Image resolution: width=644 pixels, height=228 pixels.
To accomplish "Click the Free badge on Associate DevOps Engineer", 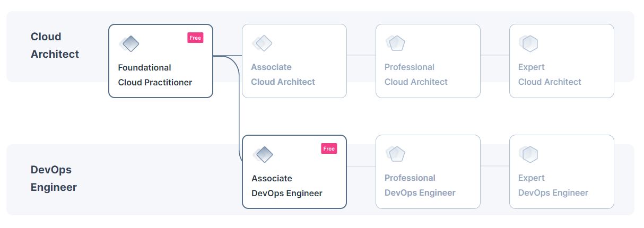I will tap(329, 148).
